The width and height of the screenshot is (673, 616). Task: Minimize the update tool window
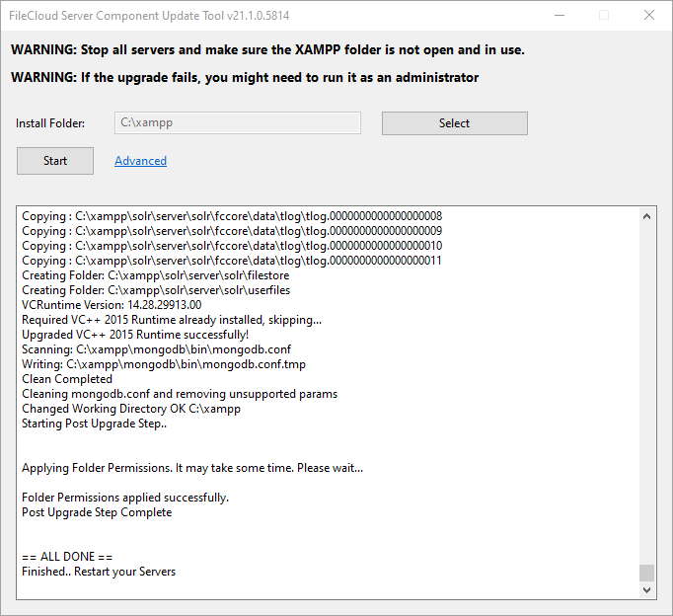pos(558,16)
